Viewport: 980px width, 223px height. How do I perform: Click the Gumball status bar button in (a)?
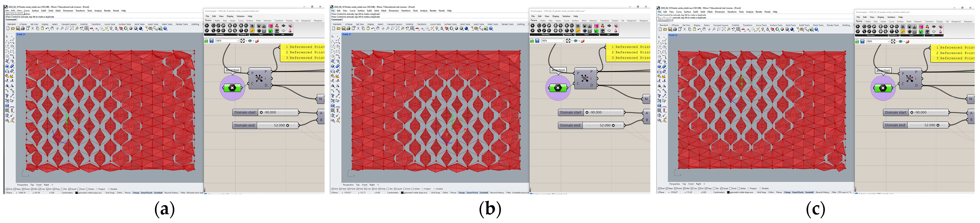coord(158,193)
